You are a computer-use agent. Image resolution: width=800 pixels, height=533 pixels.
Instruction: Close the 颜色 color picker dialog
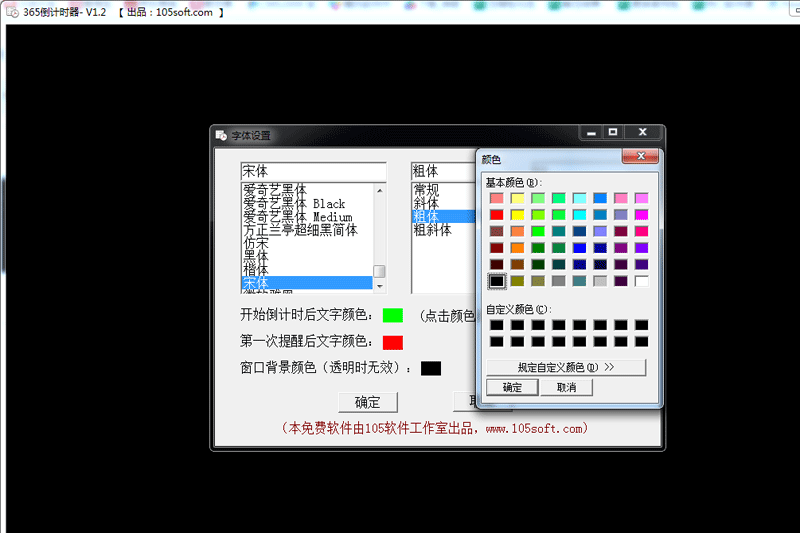pyautogui.click(x=639, y=157)
